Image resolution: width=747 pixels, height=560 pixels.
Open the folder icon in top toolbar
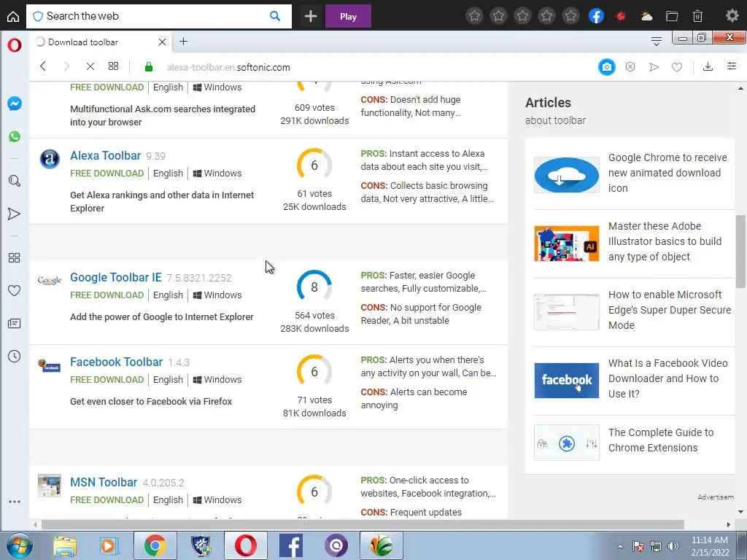(672, 16)
